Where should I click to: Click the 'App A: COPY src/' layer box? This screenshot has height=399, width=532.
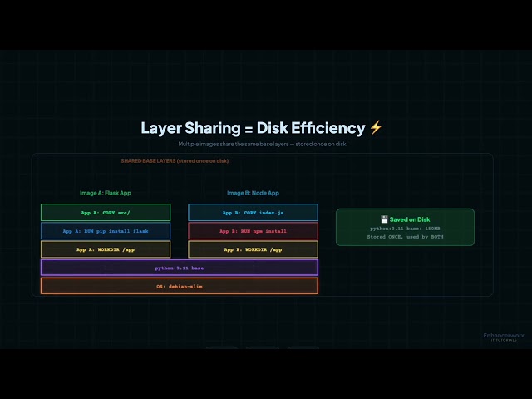tap(106, 213)
